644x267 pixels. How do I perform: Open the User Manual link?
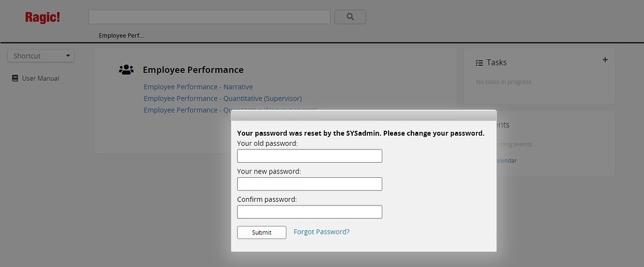(41, 79)
